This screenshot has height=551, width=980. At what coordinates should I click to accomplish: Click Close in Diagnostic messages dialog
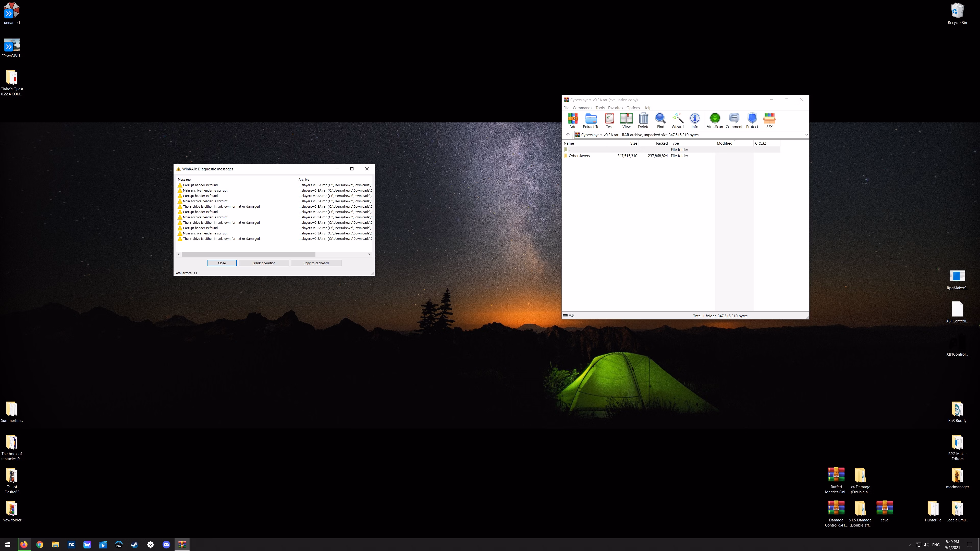click(222, 263)
